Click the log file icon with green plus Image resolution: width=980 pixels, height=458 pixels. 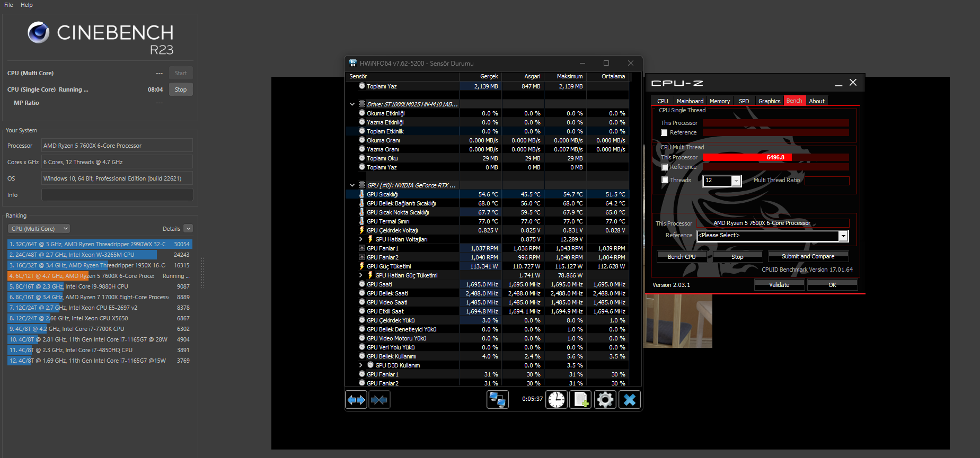[x=580, y=400]
